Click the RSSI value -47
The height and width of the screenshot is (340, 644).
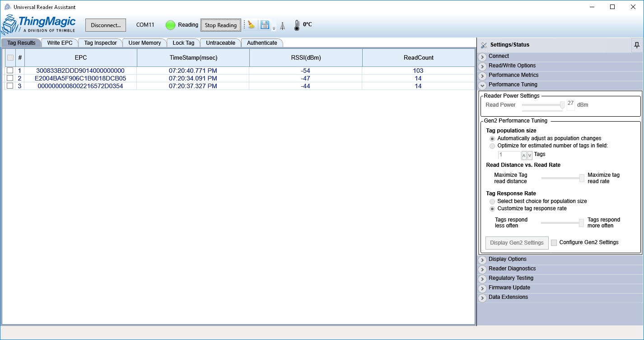[x=306, y=78]
